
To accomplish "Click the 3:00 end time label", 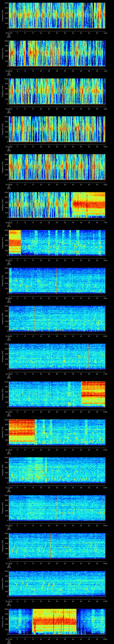I will [x=105, y=71].
